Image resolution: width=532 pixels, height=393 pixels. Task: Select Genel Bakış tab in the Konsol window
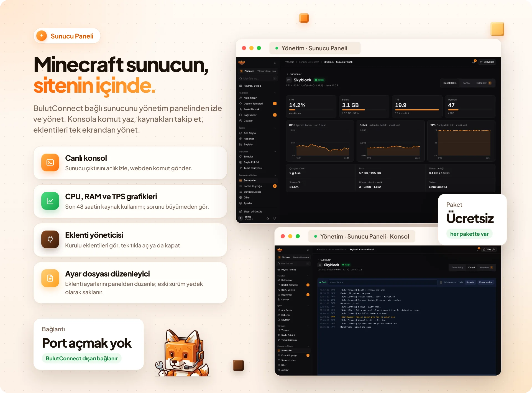457,268
